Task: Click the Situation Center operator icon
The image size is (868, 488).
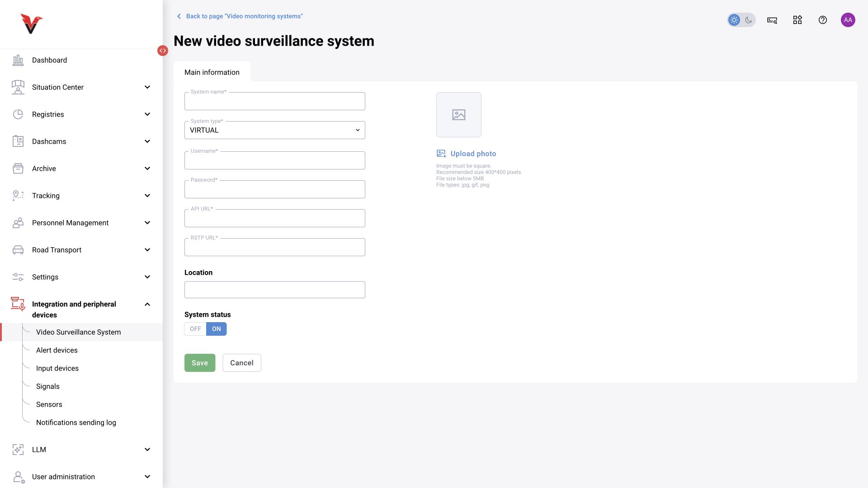Action: coord(18,87)
